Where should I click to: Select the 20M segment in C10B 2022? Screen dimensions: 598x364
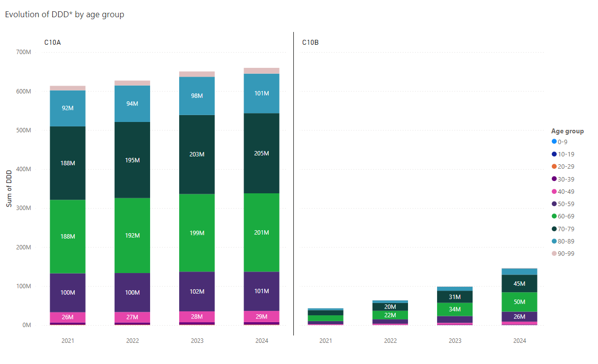(x=390, y=306)
